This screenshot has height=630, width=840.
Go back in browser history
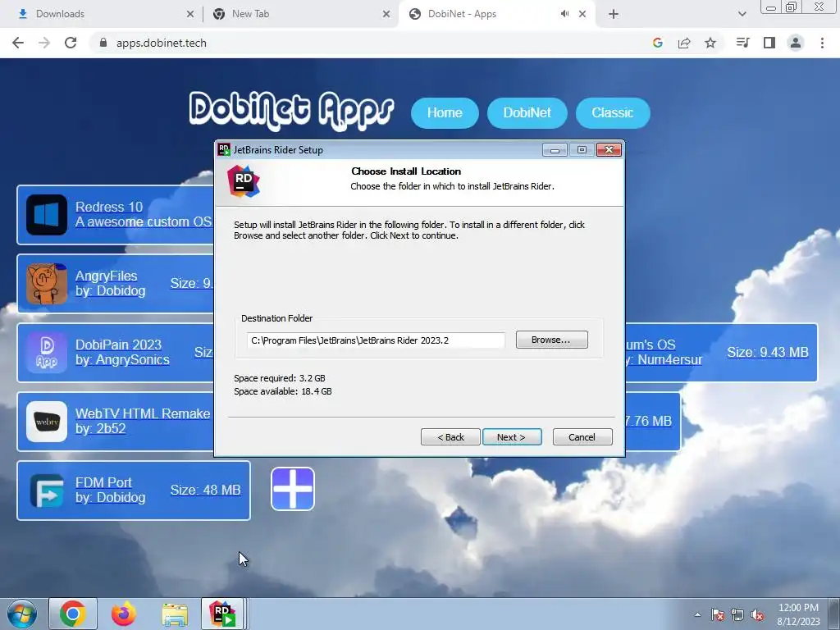point(18,43)
